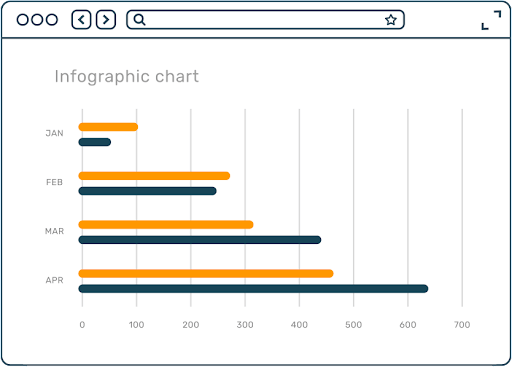Select the orange APR bar

point(206,274)
